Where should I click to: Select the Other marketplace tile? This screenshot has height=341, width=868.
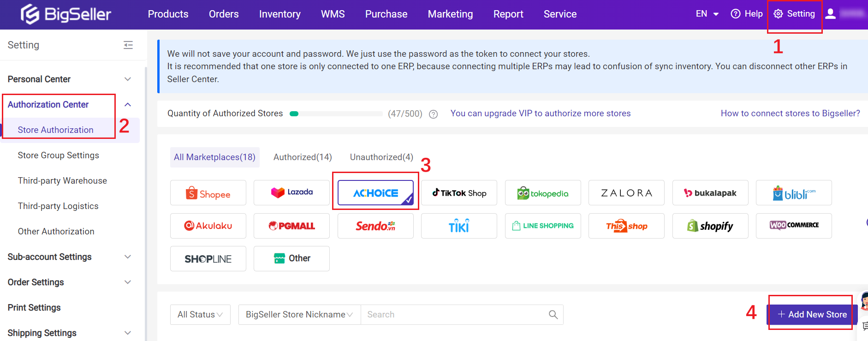(291, 259)
